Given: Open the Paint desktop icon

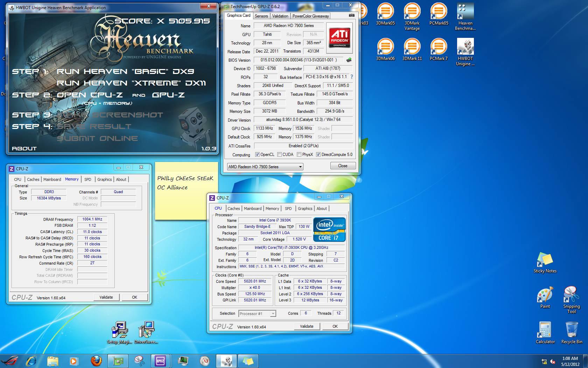Looking at the screenshot, I should click(x=545, y=298).
